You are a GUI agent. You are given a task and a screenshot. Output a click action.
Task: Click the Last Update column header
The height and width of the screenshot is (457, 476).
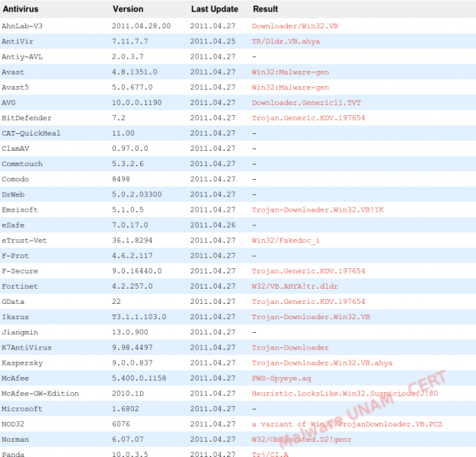(x=214, y=9)
